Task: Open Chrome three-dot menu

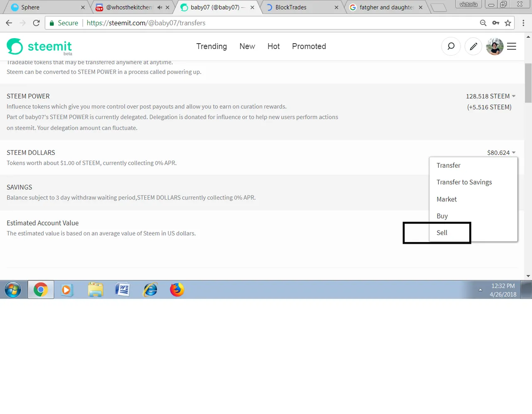Action: click(x=523, y=23)
